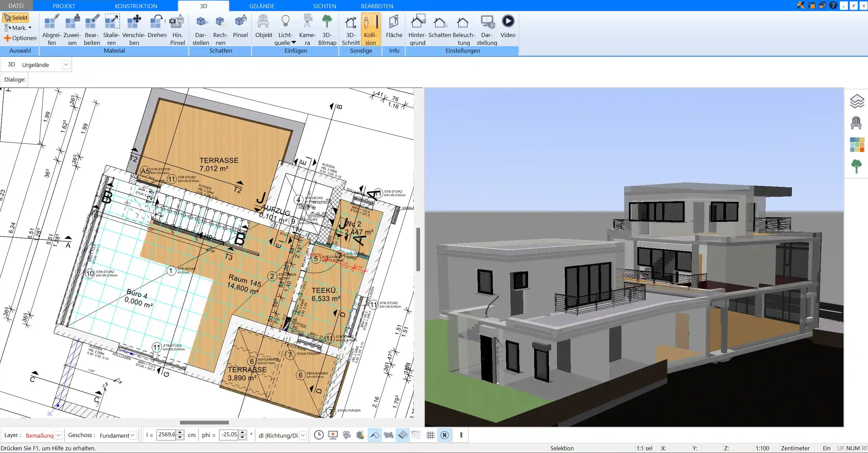Image resolution: width=868 pixels, height=453 pixels.
Task: Toggle the roof display button
Action: click(375, 435)
